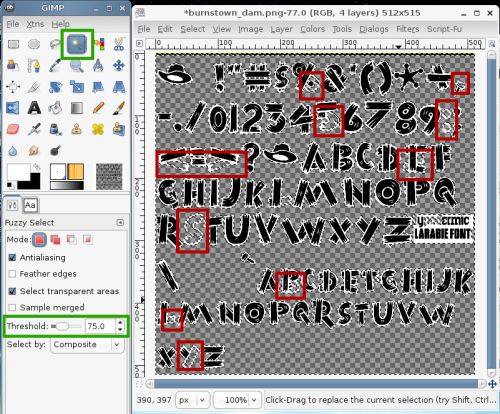Image resolution: width=500 pixels, height=414 pixels.
Task: Select the Alignment tool
Action: [13, 87]
